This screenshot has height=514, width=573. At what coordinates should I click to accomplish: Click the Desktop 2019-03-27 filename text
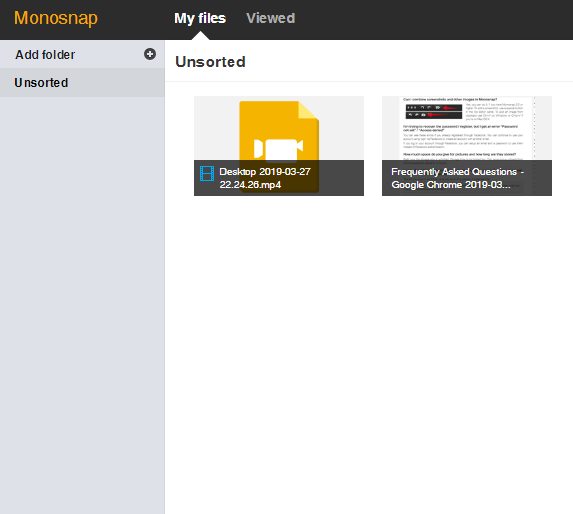pyautogui.click(x=265, y=172)
